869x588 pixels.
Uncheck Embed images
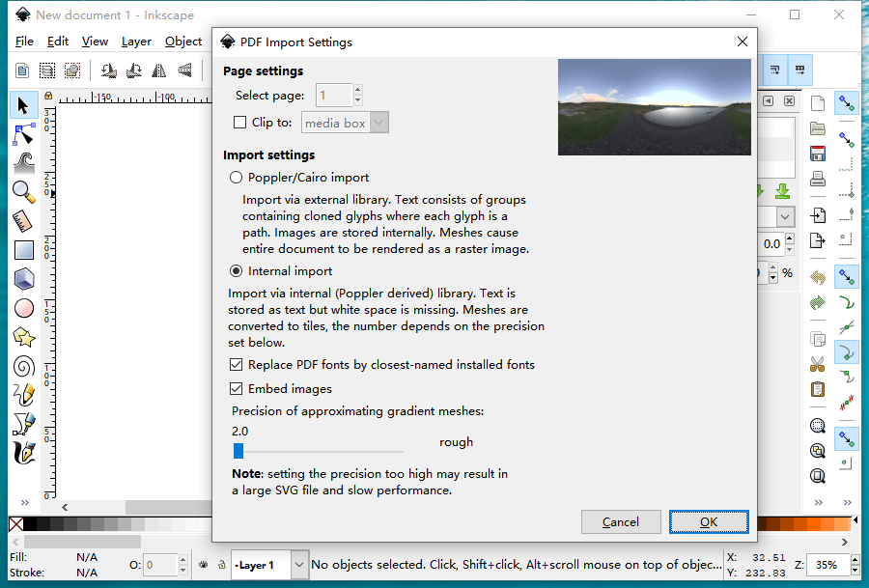point(236,388)
